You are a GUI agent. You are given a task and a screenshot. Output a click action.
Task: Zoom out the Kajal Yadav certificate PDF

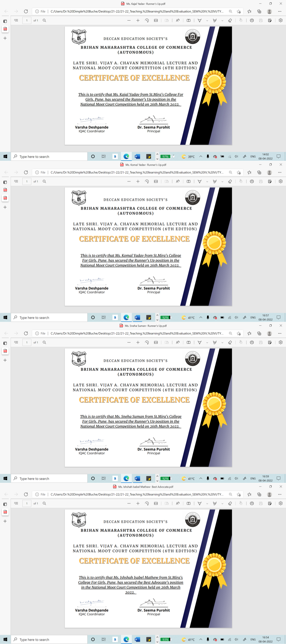click(x=129, y=20)
